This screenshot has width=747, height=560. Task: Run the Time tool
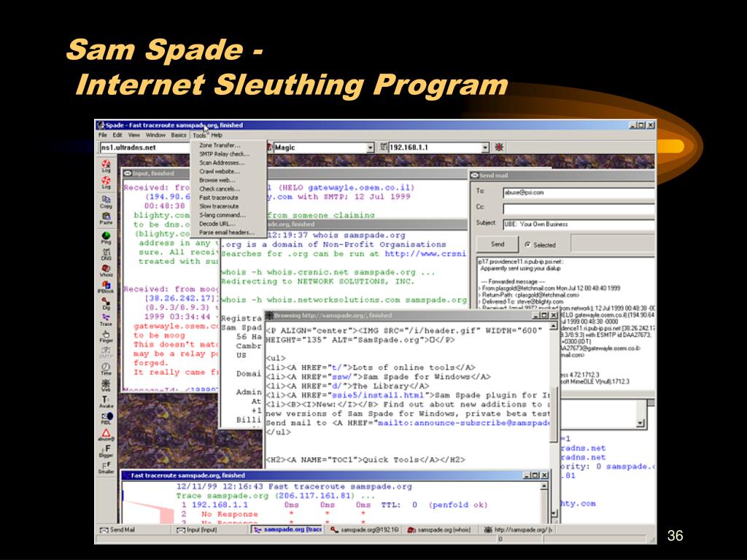(x=106, y=368)
